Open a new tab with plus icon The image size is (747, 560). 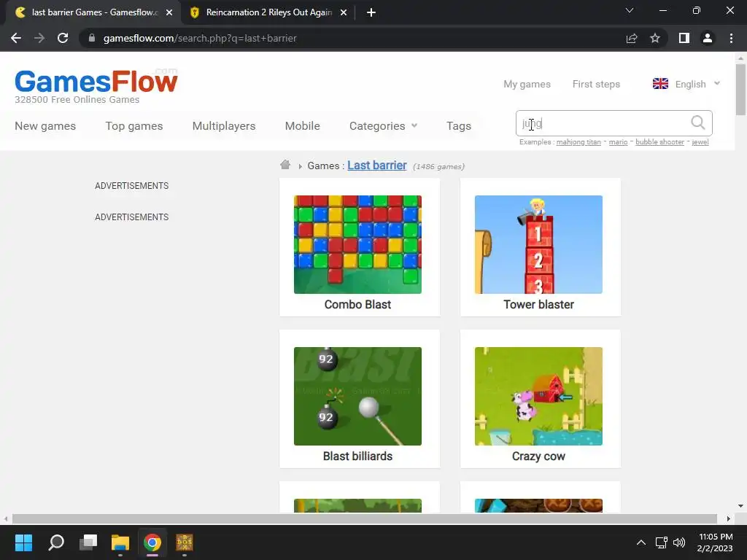coord(371,12)
